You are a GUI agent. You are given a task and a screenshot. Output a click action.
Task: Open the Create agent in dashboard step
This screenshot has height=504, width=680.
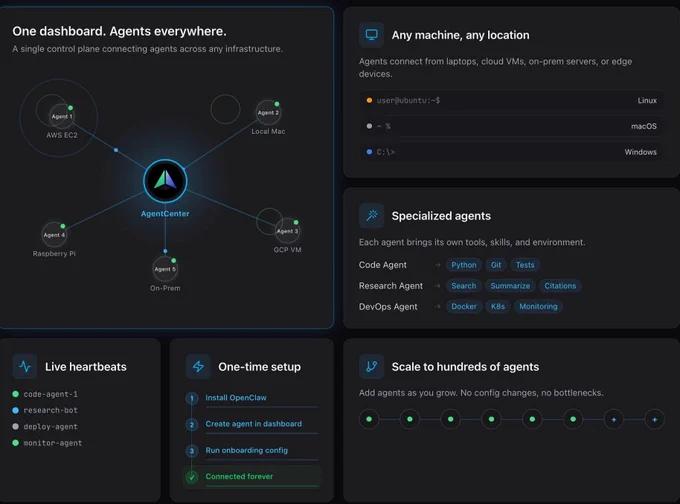click(x=254, y=424)
